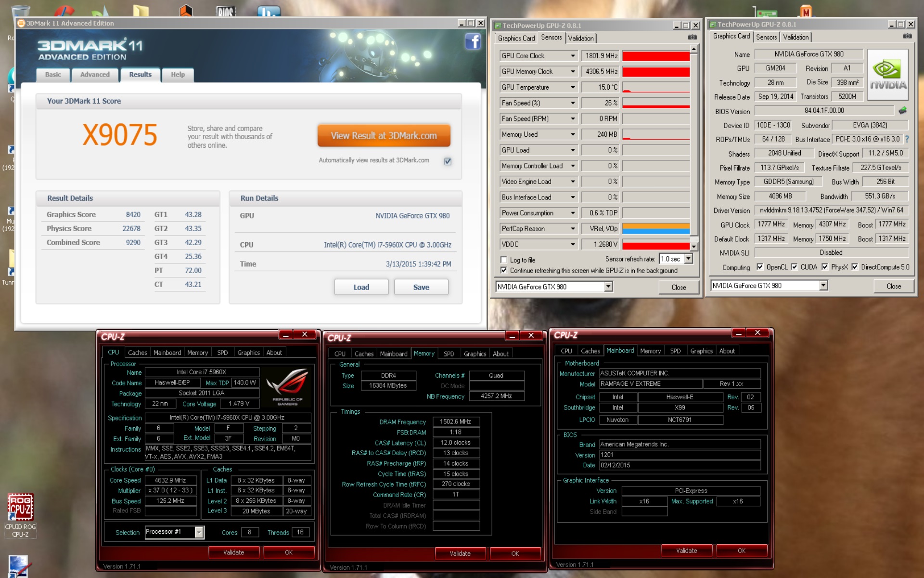Click the X9075 score text
Screen dimensions: 924x578
120,134
